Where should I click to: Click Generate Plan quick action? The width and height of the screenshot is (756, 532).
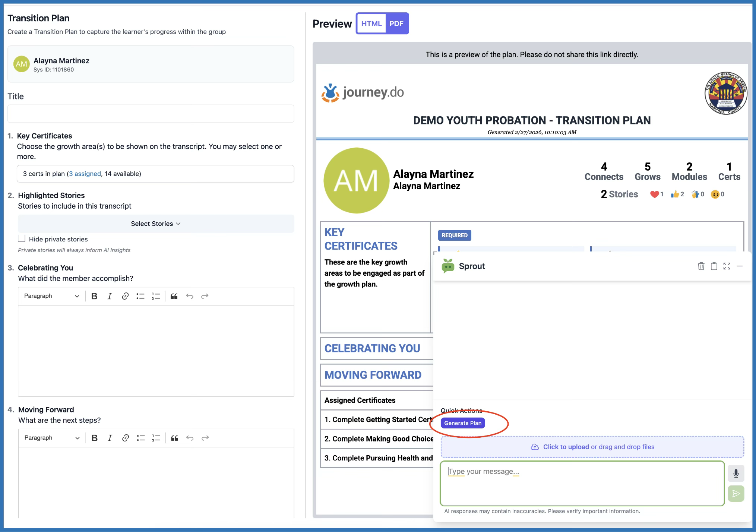463,423
